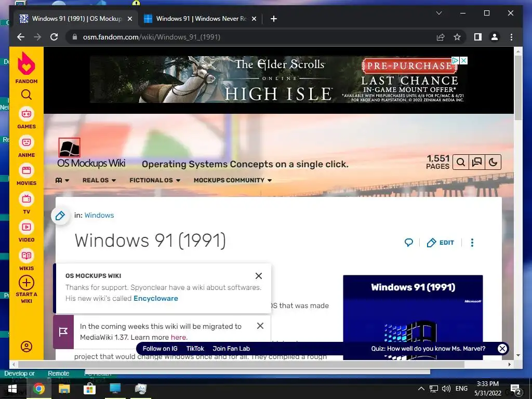
Task: Click the EDIT article button
Action: click(441, 242)
